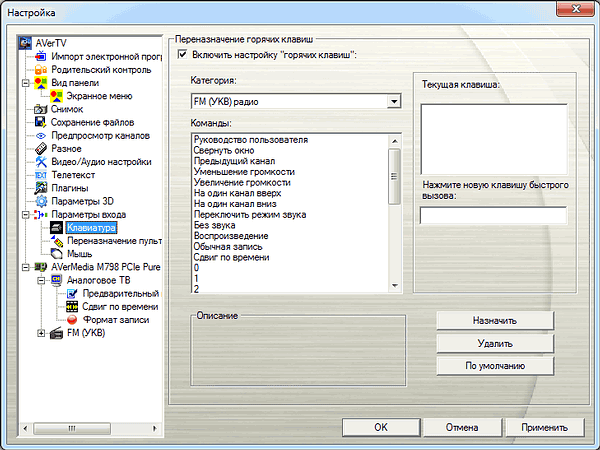
Task: Select command Свернуть окно
Action: tap(290, 150)
